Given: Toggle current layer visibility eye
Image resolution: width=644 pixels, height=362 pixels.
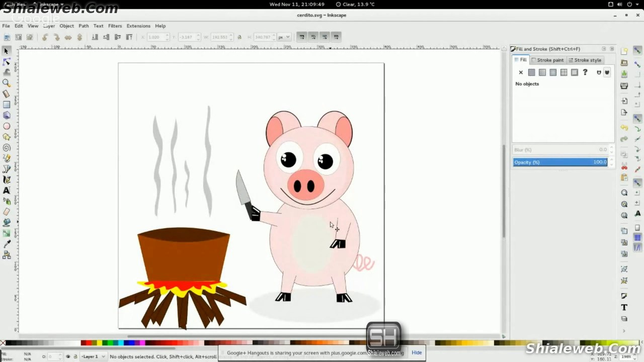Looking at the screenshot, I should pyautogui.click(x=68, y=356).
